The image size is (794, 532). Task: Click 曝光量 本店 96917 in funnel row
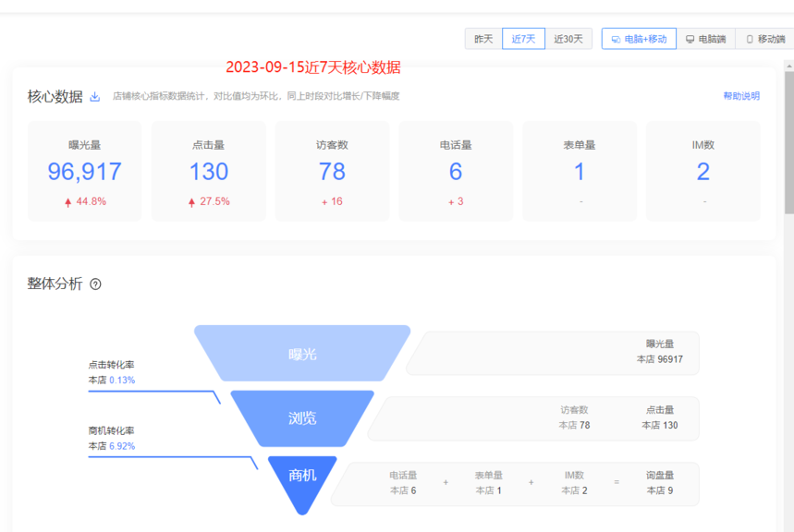click(660, 352)
